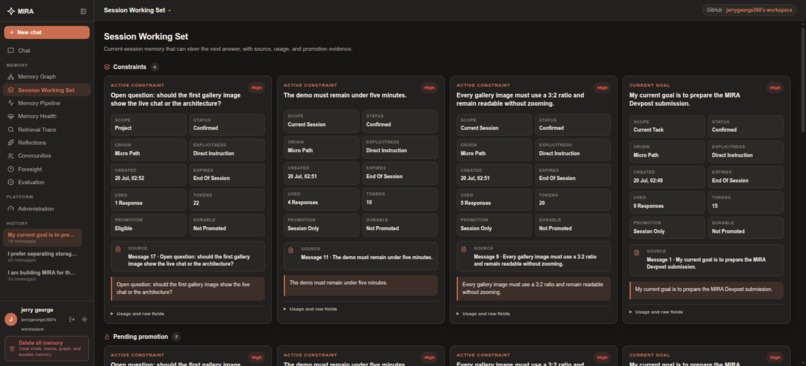Click the source document icon for Message 9
The image size is (806, 366).
point(464,249)
